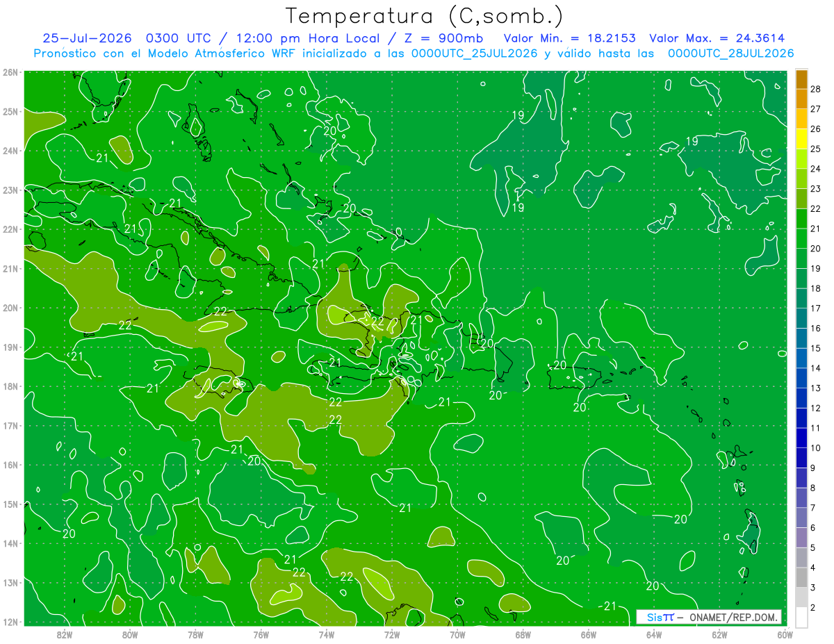
Task: Click the title "Temperatura (C,somb.)"
Action: (424, 17)
